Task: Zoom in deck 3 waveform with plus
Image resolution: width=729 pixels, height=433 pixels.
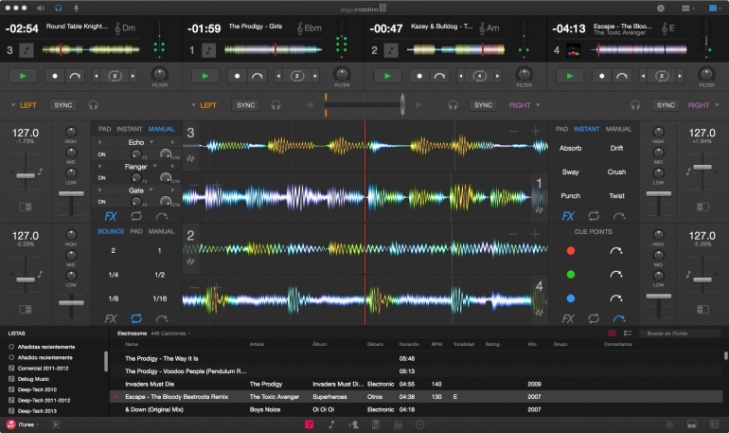Action: [x=536, y=132]
